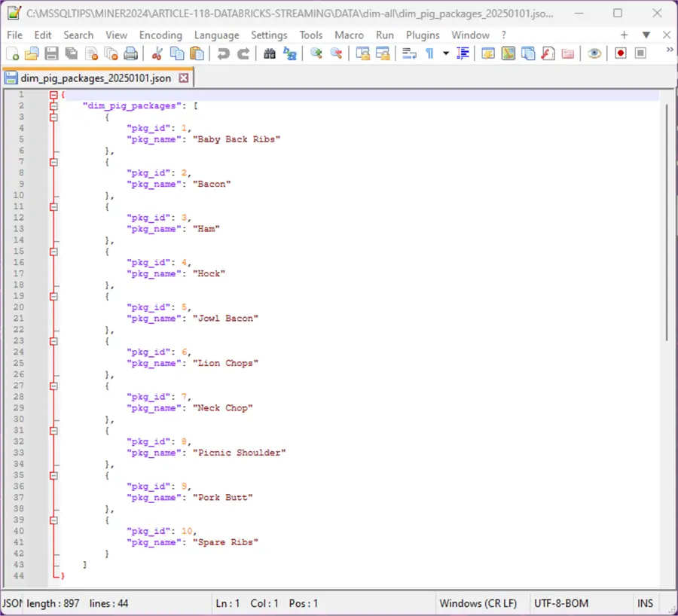
Task: Open the Language menu
Action: coord(217,35)
